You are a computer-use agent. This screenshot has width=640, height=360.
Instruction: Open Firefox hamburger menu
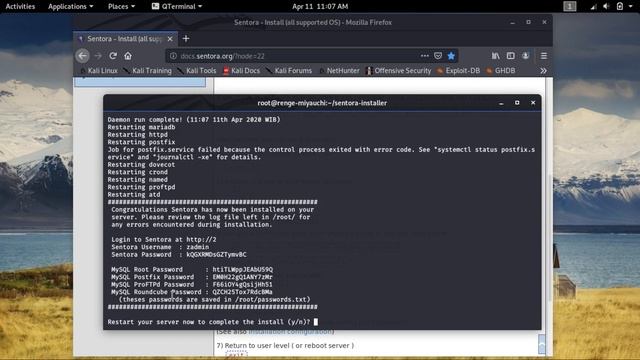[544, 56]
